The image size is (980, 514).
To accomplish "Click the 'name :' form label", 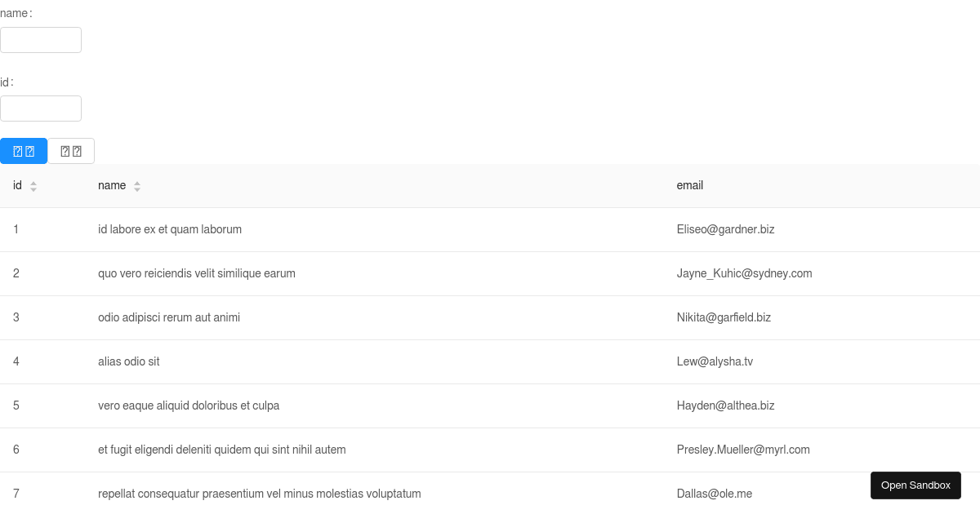I will point(16,13).
